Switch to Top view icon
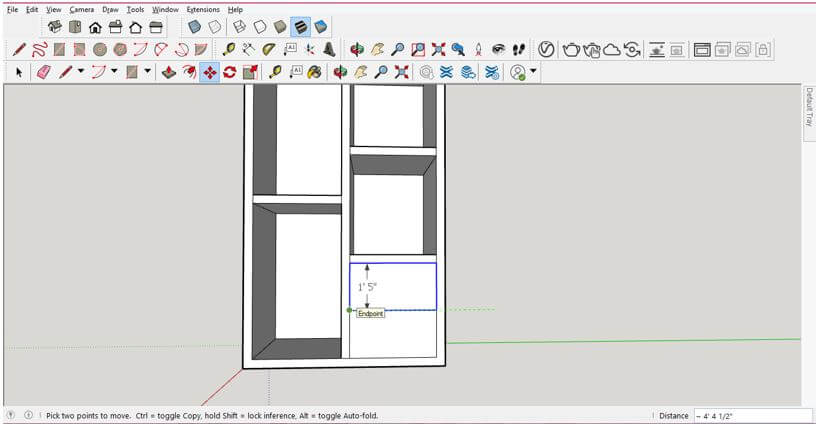This screenshot has width=818, height=424. coord(75,27)
